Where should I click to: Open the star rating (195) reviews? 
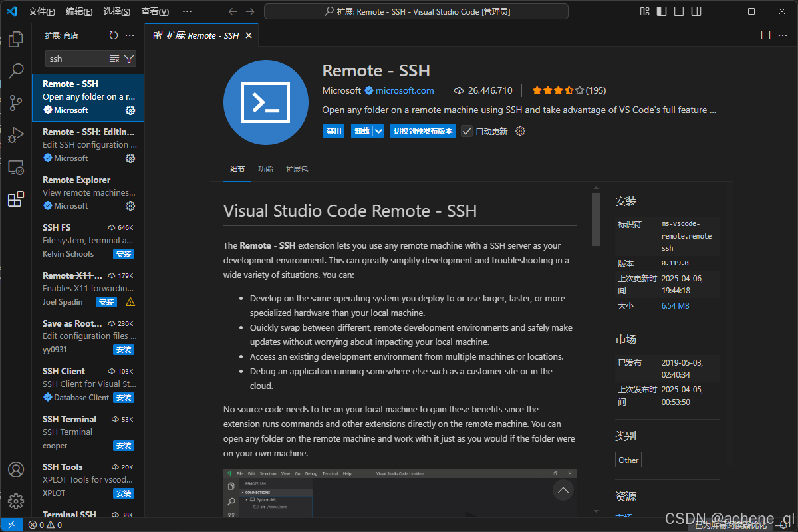(x=569, y=90)
